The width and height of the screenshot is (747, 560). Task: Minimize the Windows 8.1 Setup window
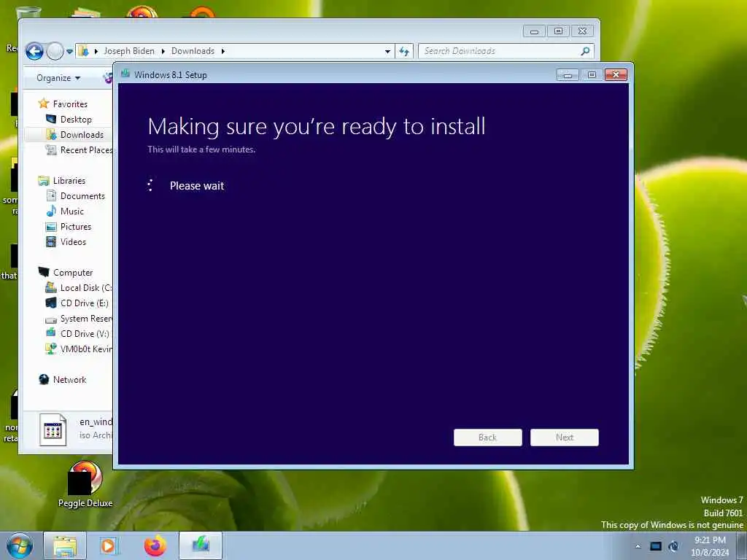[x=568, y=75]
